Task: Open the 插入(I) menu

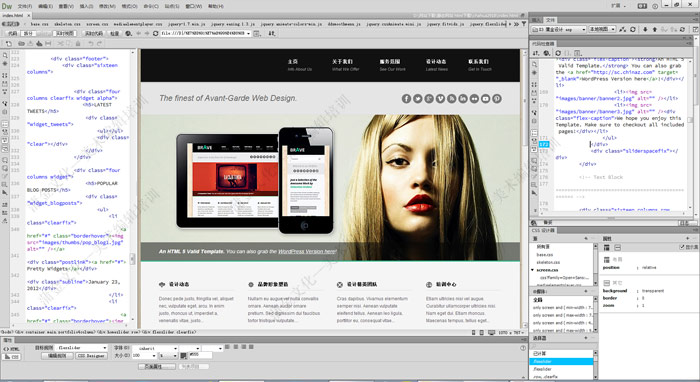Action: pyautogui.click(x=86, y=6)
